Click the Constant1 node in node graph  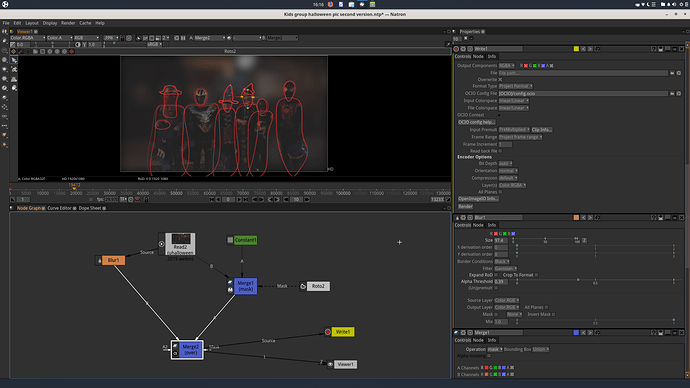tap(246, 240)
